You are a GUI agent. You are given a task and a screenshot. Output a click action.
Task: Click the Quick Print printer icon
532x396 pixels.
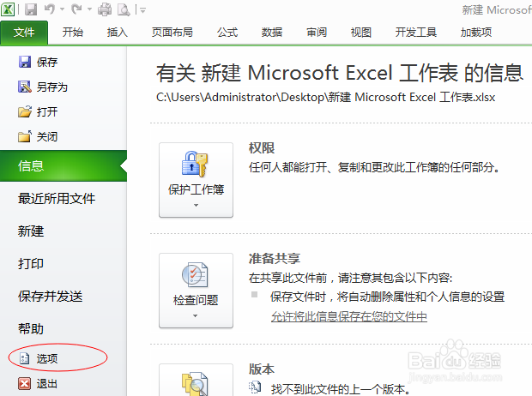pos(105,9)
